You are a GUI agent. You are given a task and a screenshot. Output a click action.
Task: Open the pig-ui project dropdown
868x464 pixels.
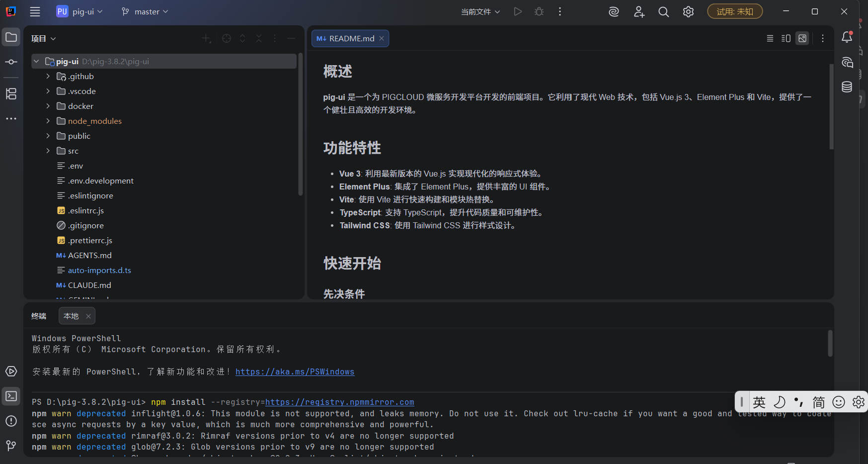(79, 11)
